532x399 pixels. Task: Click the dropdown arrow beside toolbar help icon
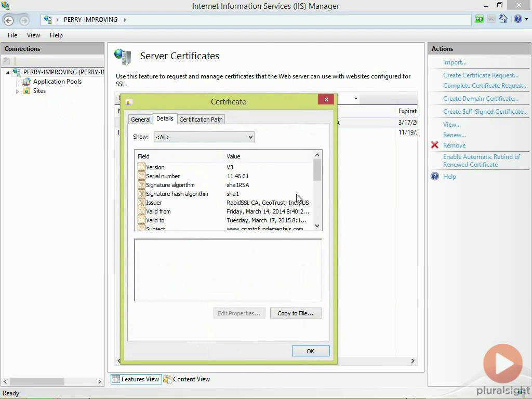click(526, 19)
